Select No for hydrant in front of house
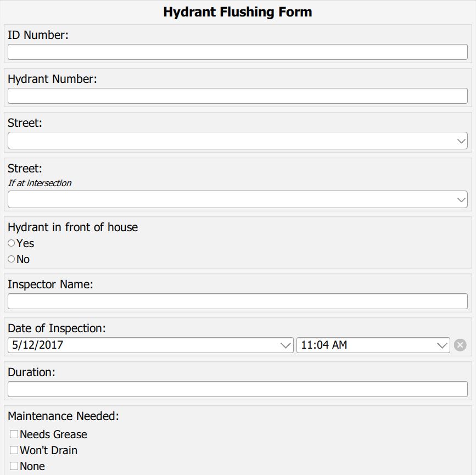This screenshot has height=475, width=476. (x=12, y=259)
